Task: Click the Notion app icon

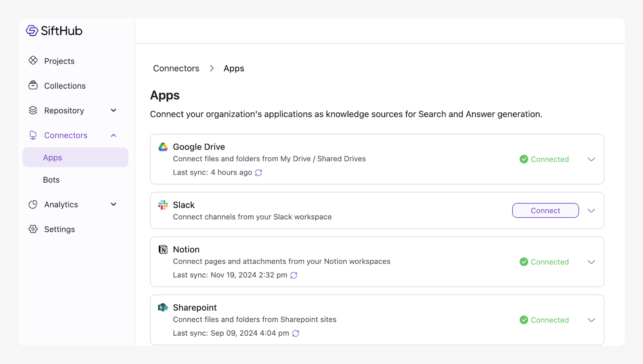Action: 163,249
